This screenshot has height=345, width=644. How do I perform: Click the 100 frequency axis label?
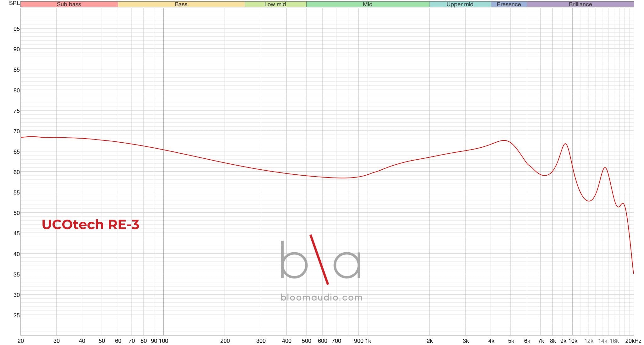coord(164,341)
